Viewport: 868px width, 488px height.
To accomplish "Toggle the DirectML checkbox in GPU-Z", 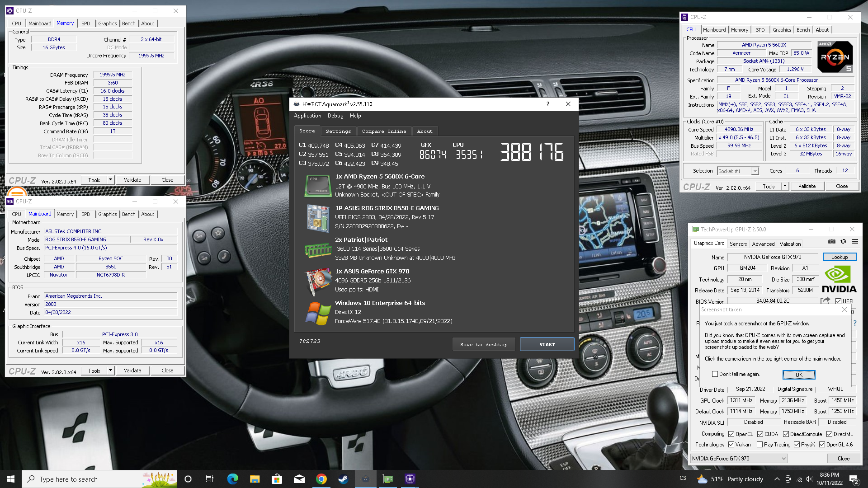I will click(829, 434).
